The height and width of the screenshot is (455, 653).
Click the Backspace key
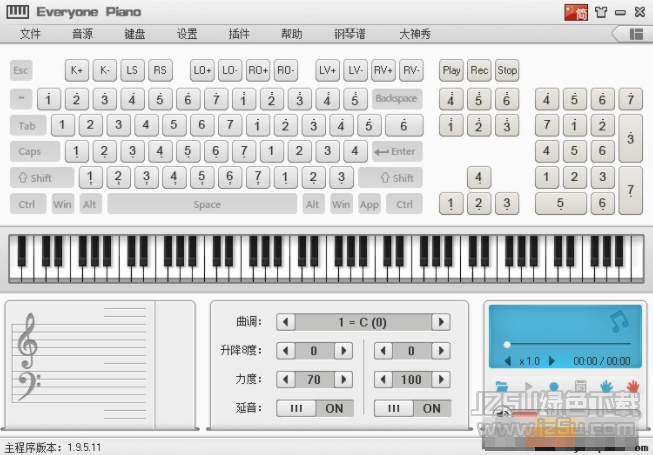click(397, 99)
